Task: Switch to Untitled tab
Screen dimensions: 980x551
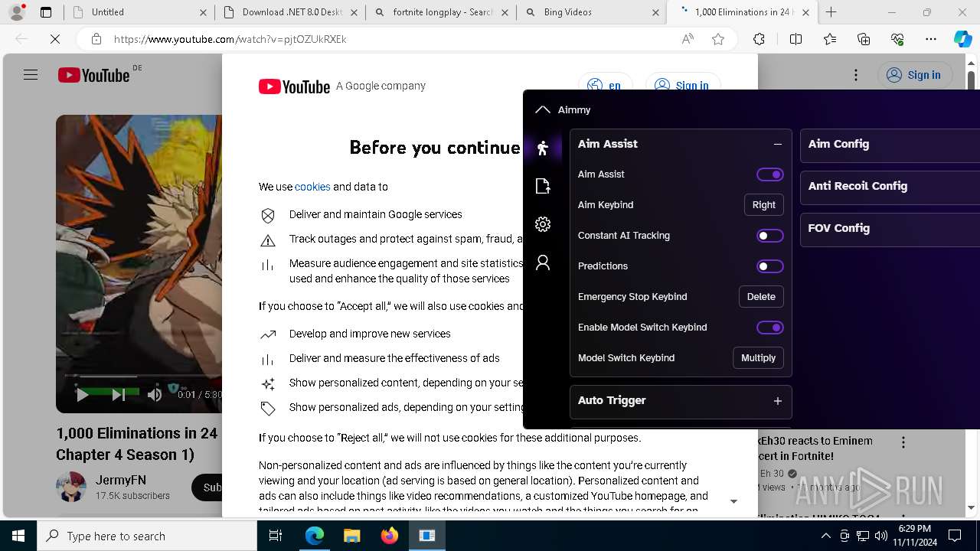Action: (x=138, y=12)
